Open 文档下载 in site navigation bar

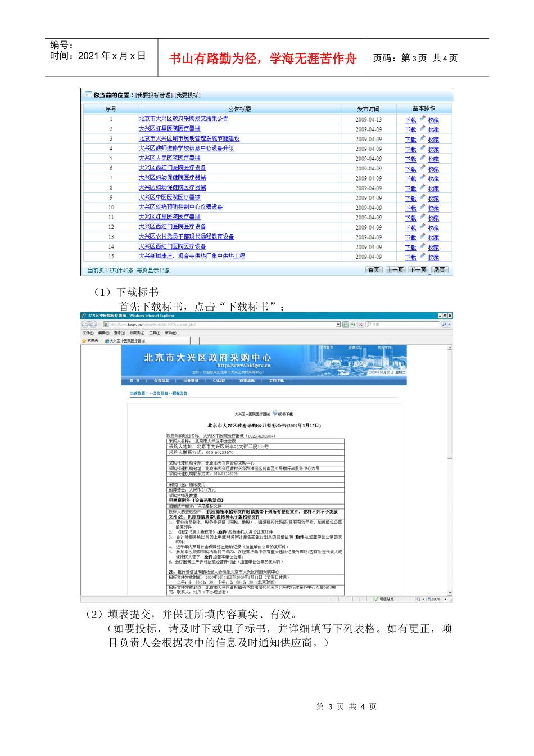[x=277, y=381]
